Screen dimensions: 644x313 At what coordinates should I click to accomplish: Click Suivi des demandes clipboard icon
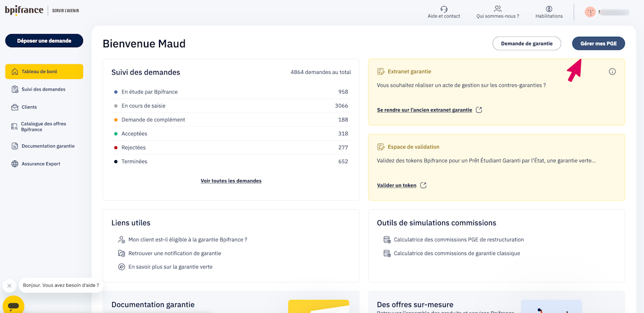pos(15,89)
